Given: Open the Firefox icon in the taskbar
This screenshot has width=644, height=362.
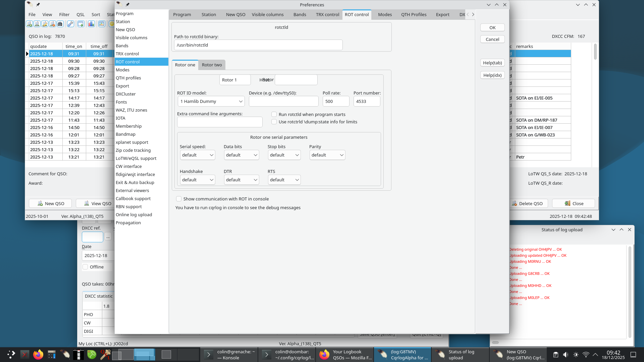Looking at the screenshot, I should (x=38, y=354).
